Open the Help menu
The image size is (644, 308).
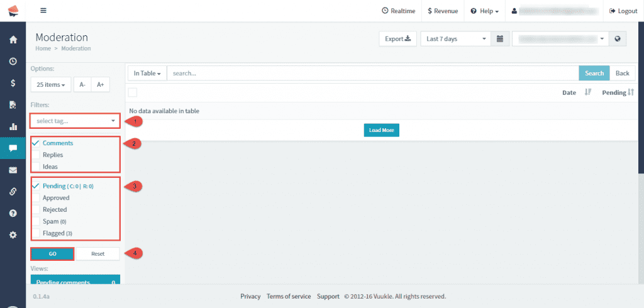point(485,11)
